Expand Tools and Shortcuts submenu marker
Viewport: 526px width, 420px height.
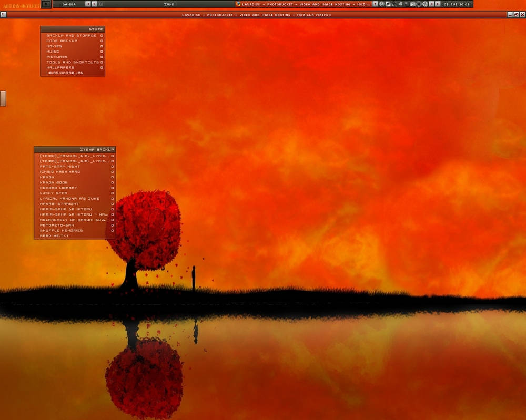(102, 63)
